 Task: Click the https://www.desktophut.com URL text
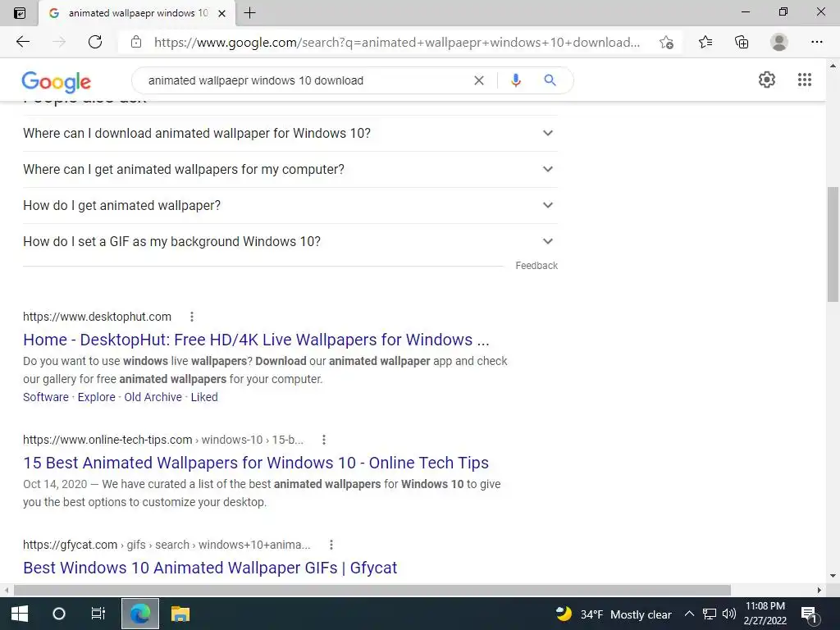coord(97,317)
